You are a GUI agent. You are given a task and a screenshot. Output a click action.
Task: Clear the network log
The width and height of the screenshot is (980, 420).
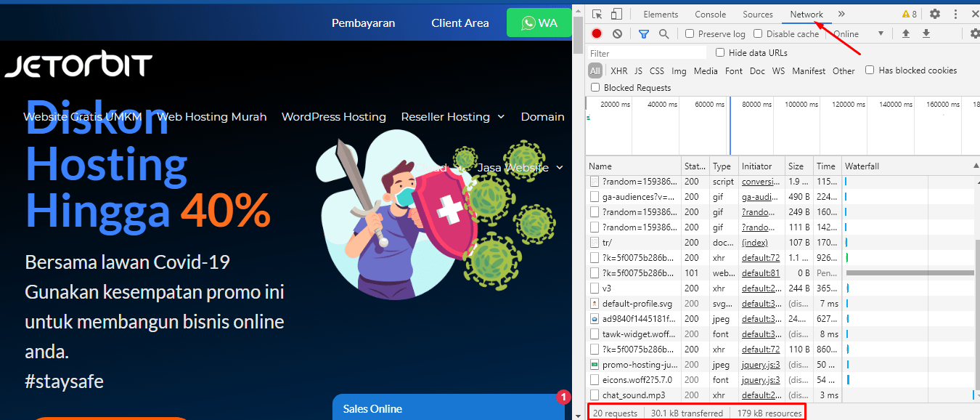pyautogui.click(x=617, y=33)
